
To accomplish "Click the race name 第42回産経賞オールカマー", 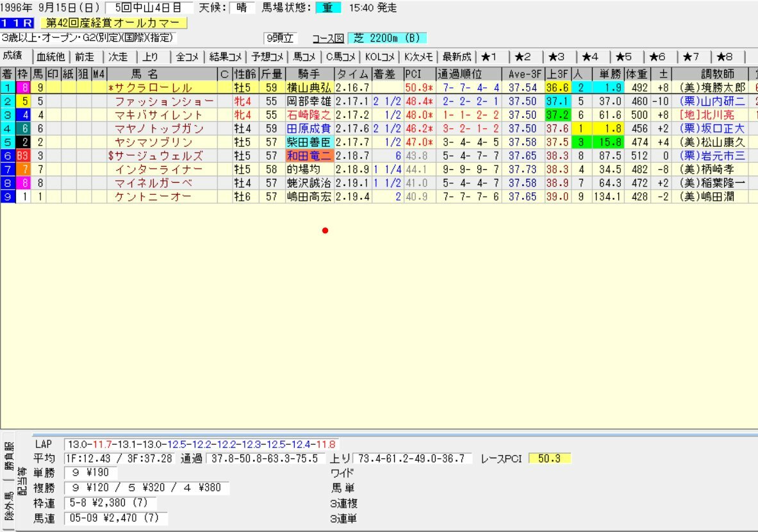I will coord(113,22).
